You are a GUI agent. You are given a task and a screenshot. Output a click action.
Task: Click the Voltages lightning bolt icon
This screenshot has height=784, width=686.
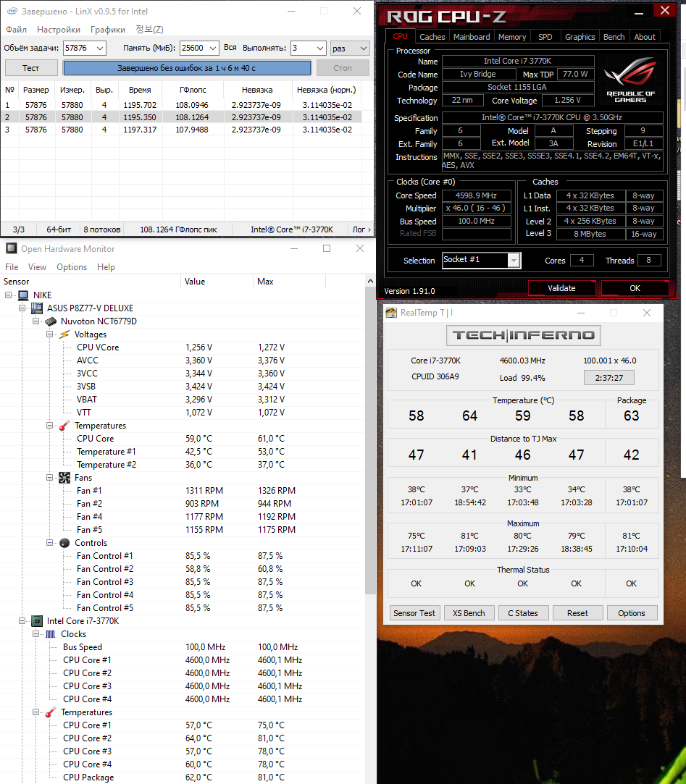(64, 334)
